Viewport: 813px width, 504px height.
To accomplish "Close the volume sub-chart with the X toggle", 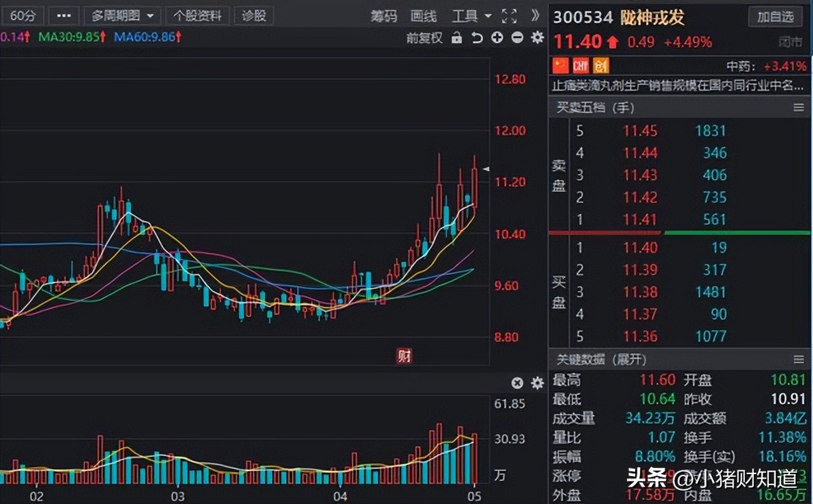I will point(518,383).
